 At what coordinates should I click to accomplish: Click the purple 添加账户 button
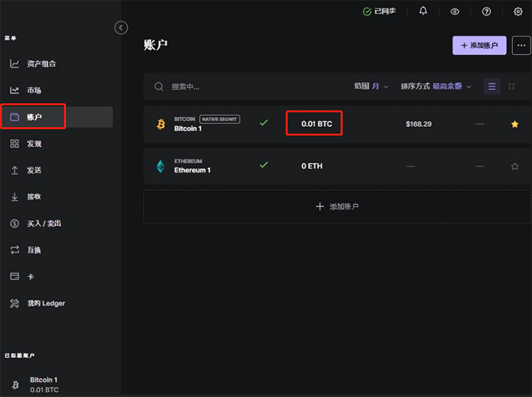[x=480, y=45]
